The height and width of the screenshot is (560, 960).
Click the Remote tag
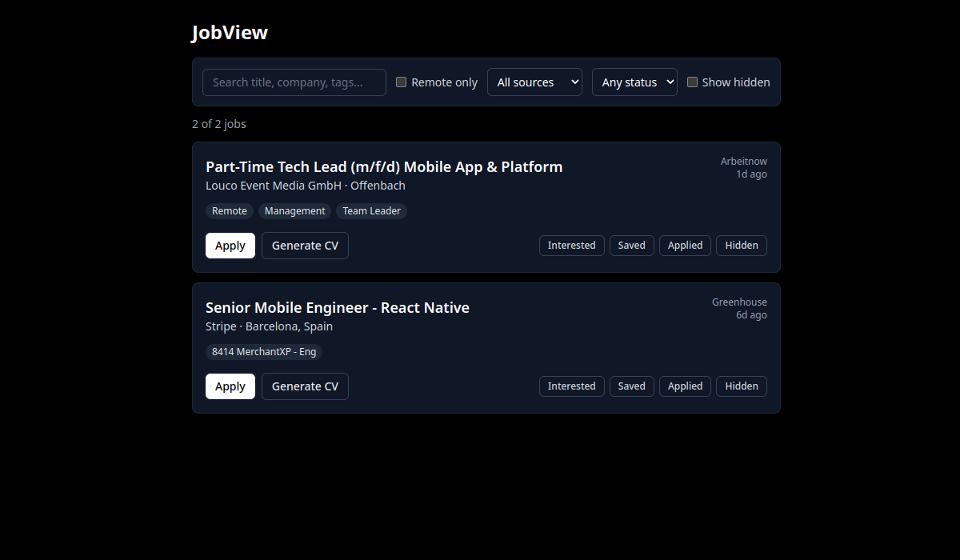230,211
